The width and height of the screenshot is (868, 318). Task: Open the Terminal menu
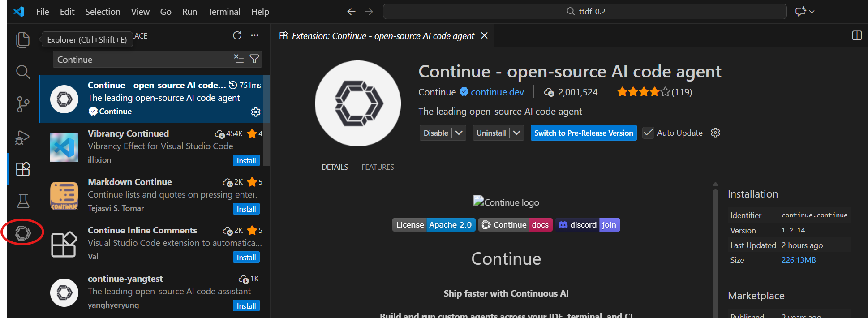tap(224, 12)
